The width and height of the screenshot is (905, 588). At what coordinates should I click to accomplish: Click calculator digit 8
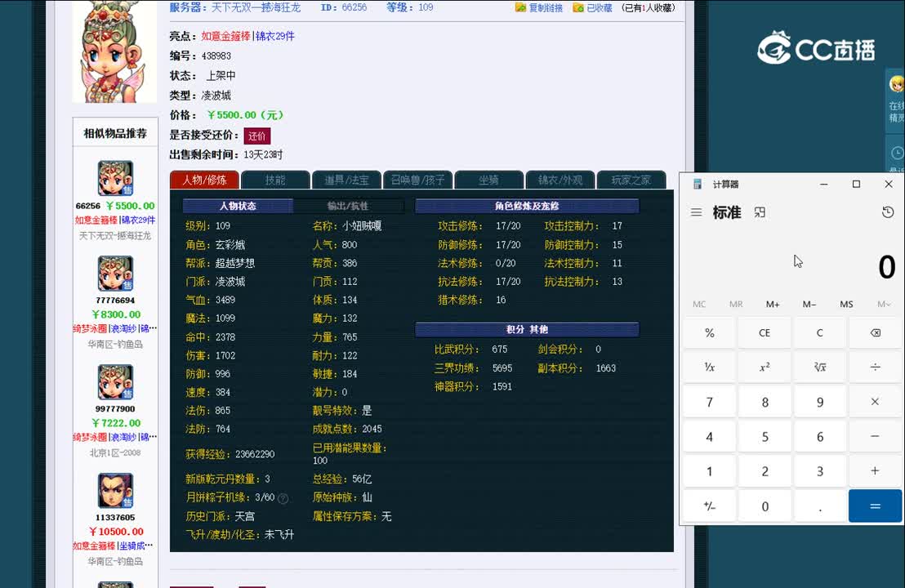tap(765, 402)
